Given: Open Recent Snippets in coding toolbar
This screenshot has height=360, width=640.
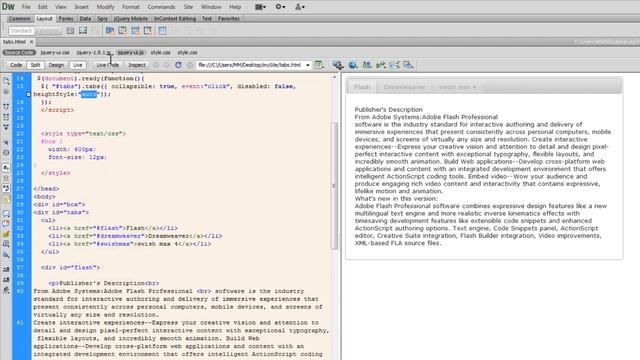Looking at the screenshot, I should pyautogui.click(x=6, y=244).
